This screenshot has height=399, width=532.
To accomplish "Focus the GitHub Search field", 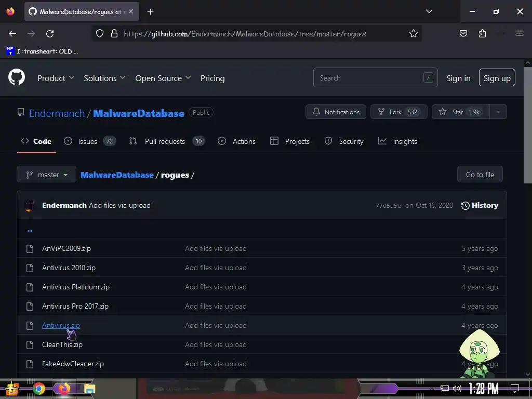I will (375, 78).
